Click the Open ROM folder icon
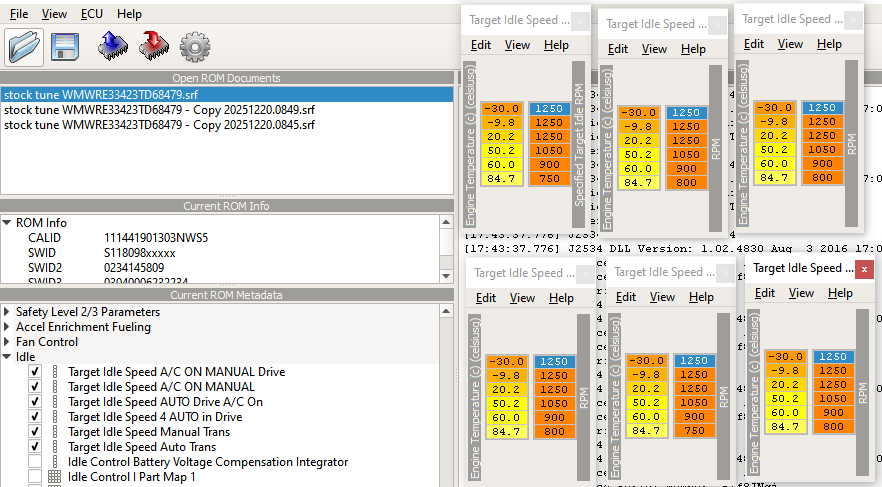This screenshot has height=487, width=882. (x=24, y=46)
